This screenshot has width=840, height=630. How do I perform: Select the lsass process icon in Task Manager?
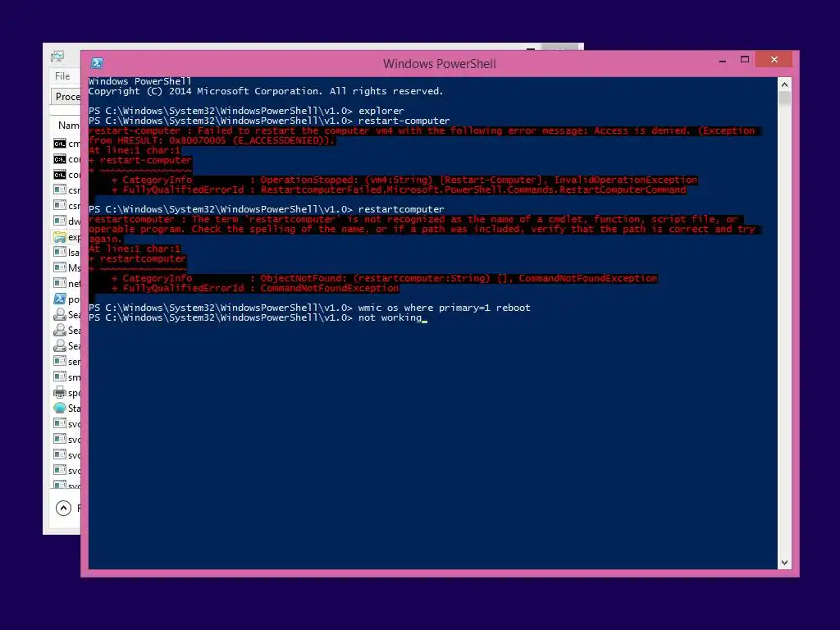[60, 252]
